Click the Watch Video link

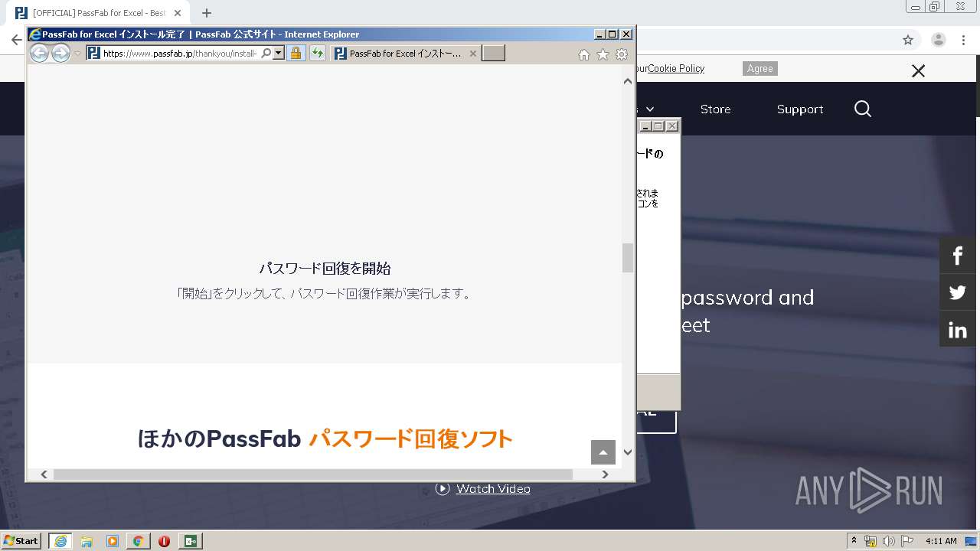coord(493,488)
